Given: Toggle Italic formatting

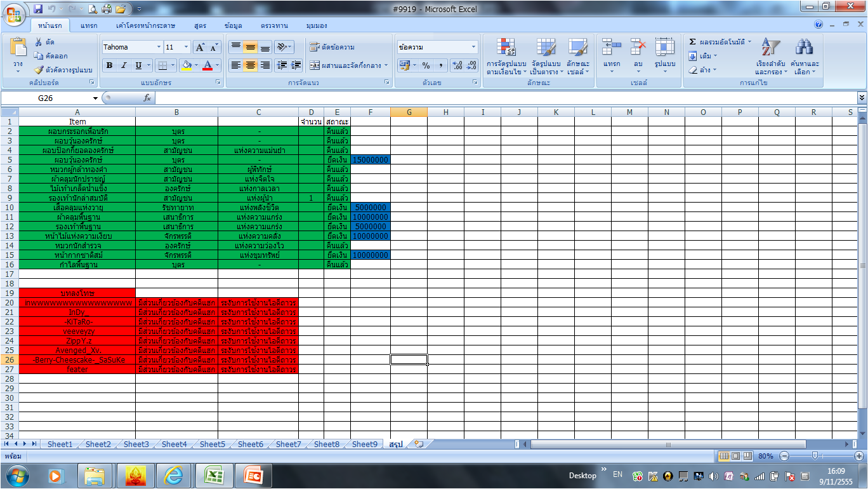Looking at the screenshot, I should pos(124,65).
